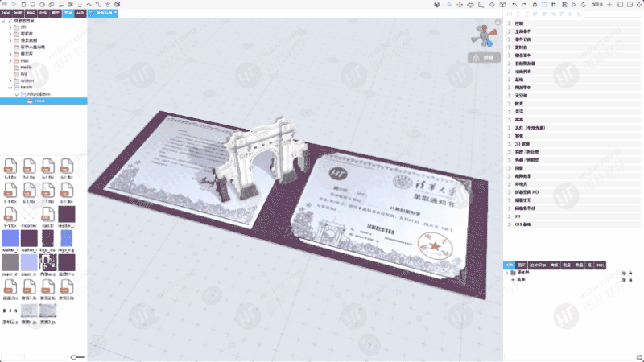Click the plus icon next to 100.0
Image resolution: width=644 pixels, height=362 pixels.
click(609, 5)
